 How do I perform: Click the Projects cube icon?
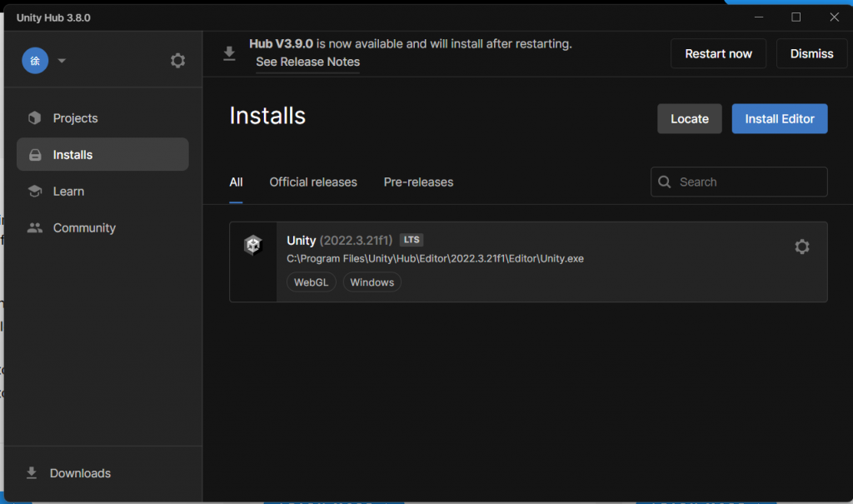pyautogui.click(x=35, y=117)
